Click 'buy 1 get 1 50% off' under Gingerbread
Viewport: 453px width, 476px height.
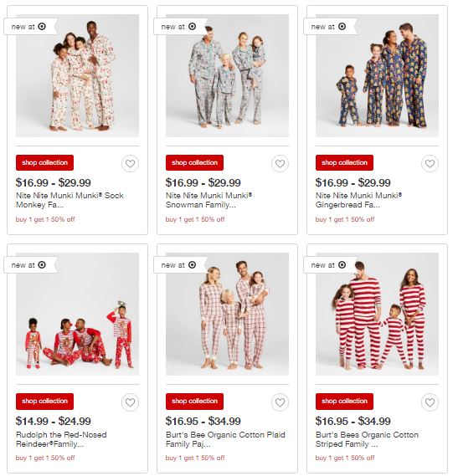click(x=345, y=219)
